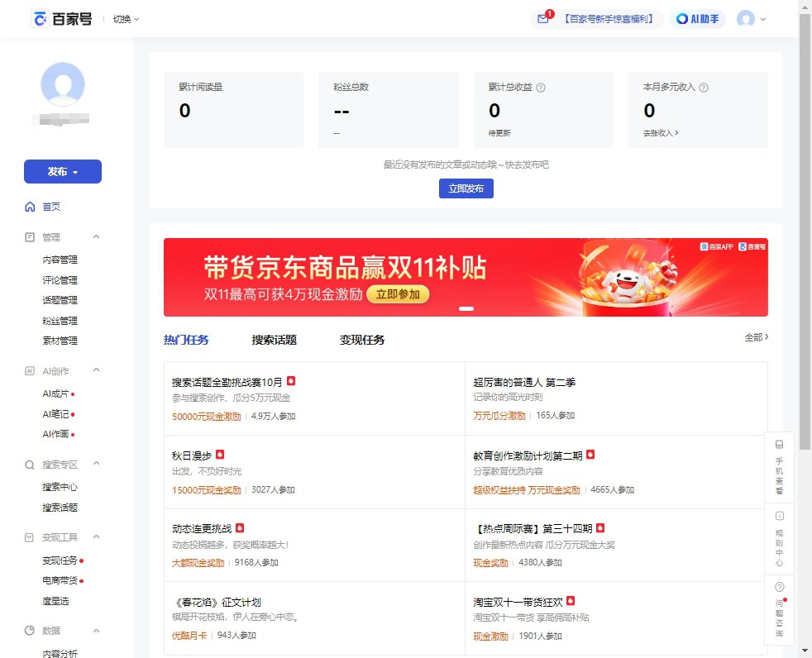Click the 变现工具 section icon
This screenshot has width=812, height=658.
click(x=30, y=537)
